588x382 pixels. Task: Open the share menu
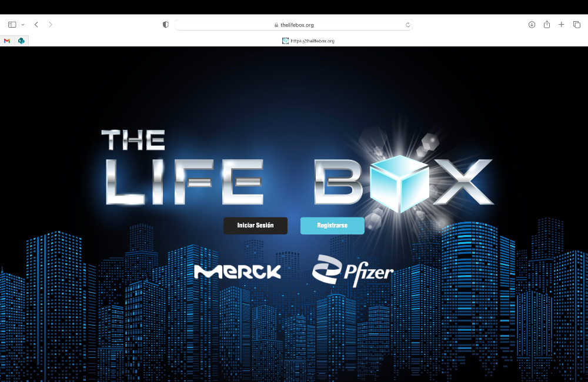547,24
